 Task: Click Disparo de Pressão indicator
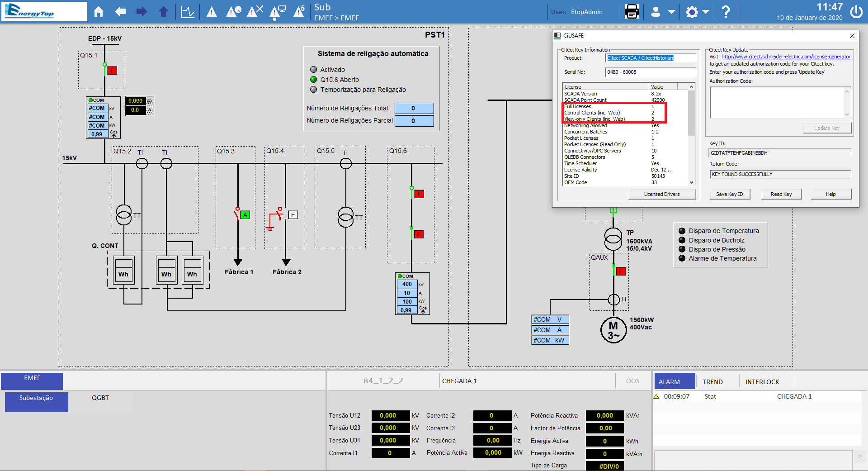682,249
